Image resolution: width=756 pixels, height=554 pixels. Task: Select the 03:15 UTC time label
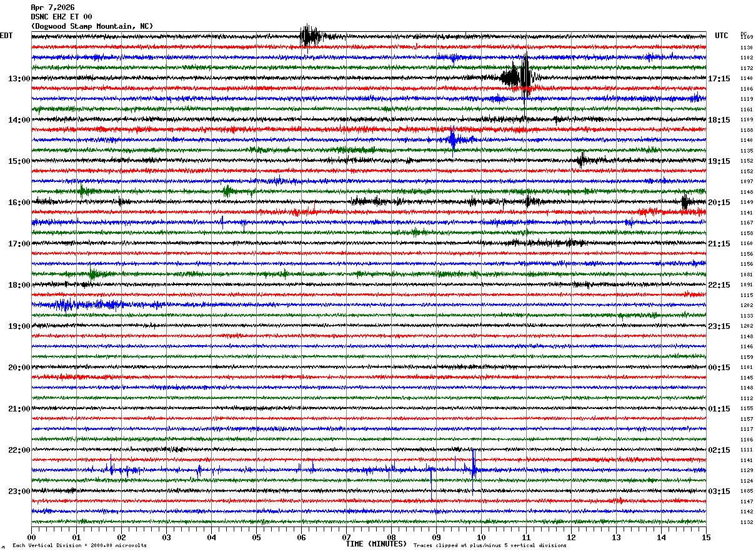coord(720,491)
